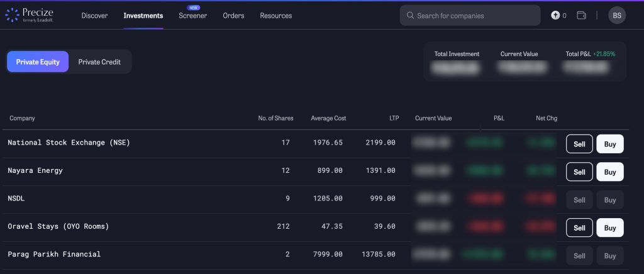644x274 pixels.
Task: Open Oravel Stays (OYO Rooms) name
Action: coord(58,226)
